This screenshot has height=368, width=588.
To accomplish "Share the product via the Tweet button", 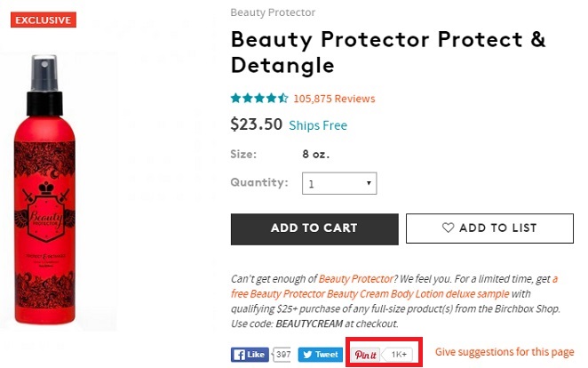I will click(318, 355).
